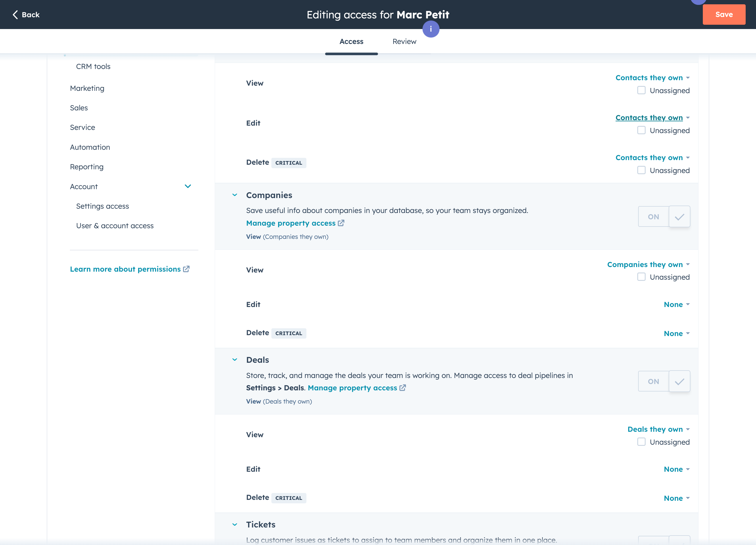
Task: Click external-link icon beside Companies Manage property access
Action: pyautogui.click(x=341, y=223)
